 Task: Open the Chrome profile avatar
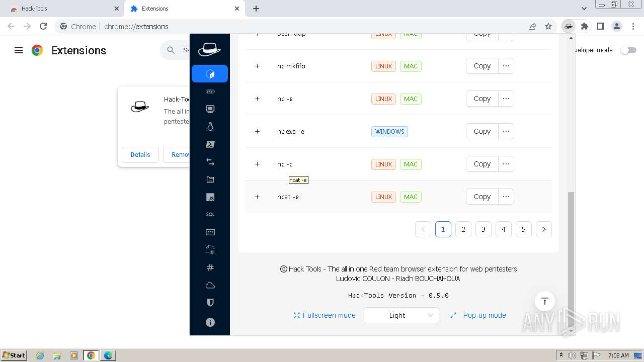(x=616, y=26)
